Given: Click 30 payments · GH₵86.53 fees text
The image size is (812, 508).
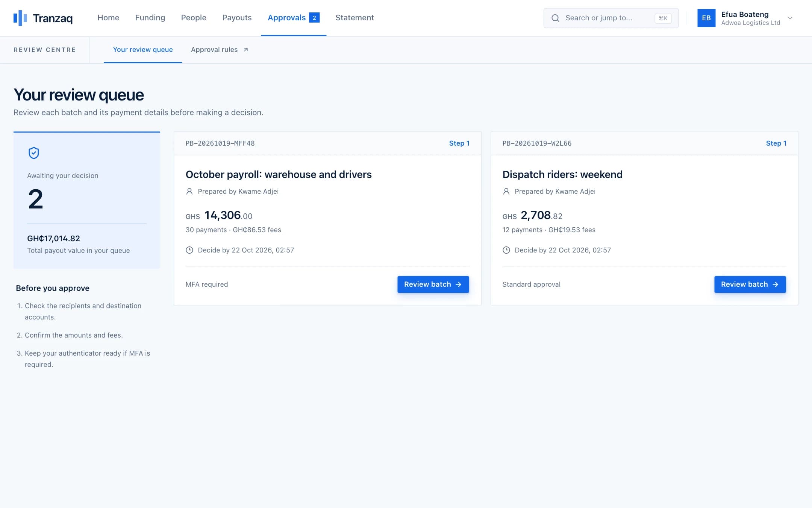Looking at the screenshot, I should pos(233,230).
